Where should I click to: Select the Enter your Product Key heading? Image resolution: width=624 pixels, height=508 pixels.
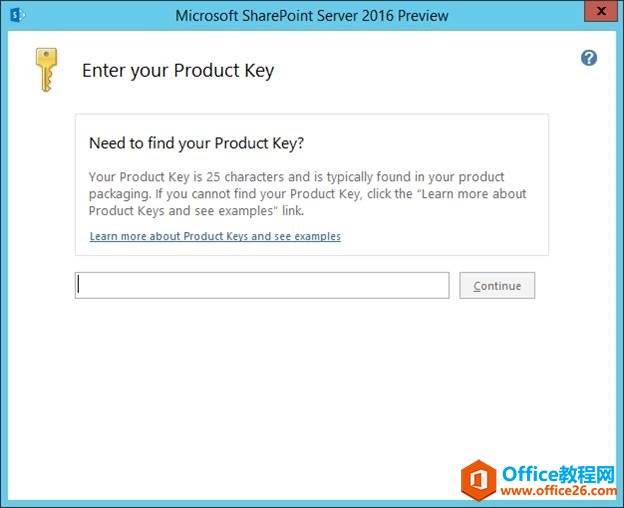[178, 71]
